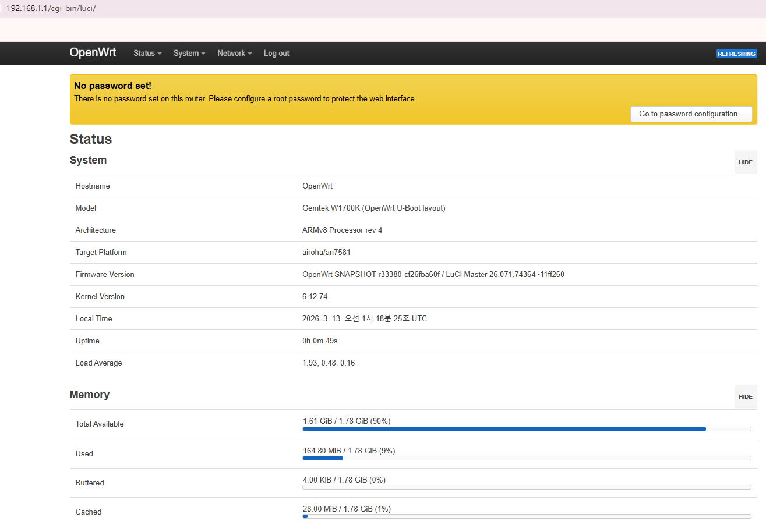Go to password configuration
Viewport: 766px width, 532px height.
[691, 114]
